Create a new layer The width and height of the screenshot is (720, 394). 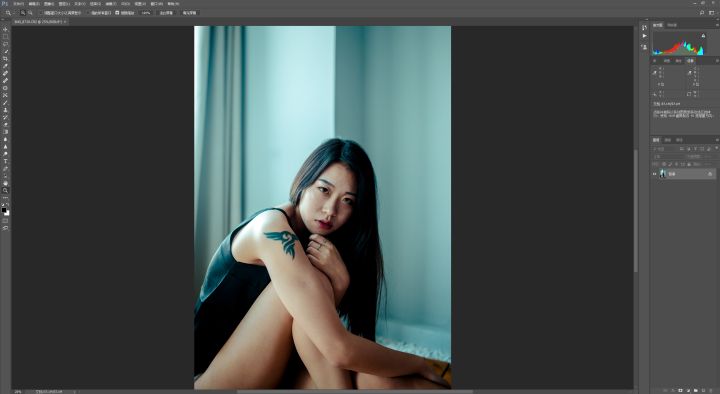703,390
